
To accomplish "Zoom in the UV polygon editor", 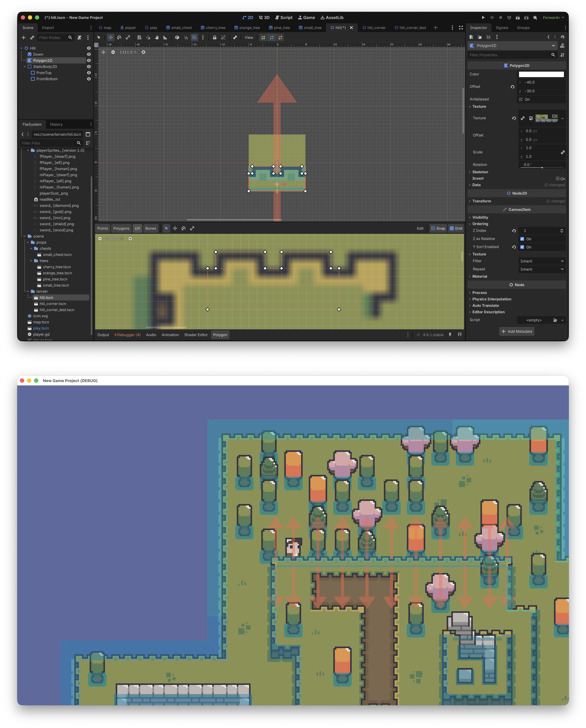I will (x=130, y=238).
